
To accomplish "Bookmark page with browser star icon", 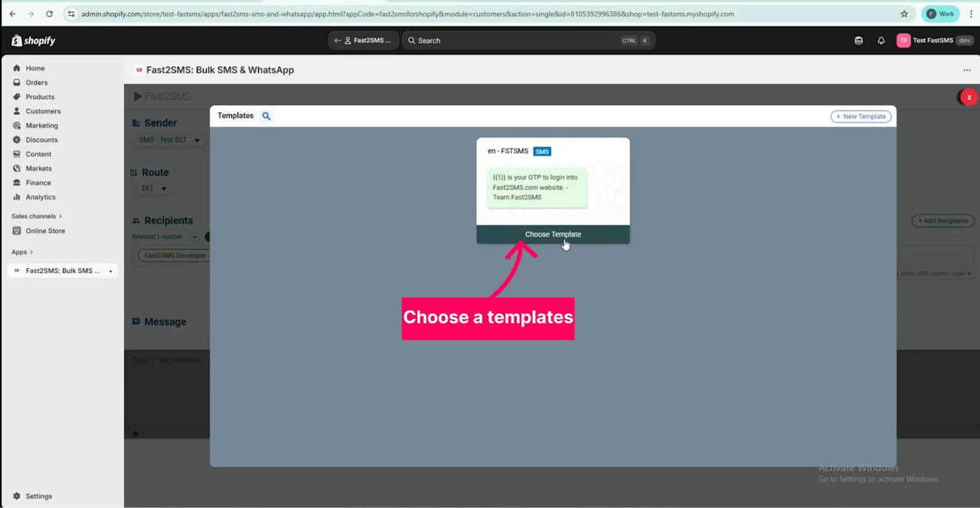I will (x=904, y=14).
